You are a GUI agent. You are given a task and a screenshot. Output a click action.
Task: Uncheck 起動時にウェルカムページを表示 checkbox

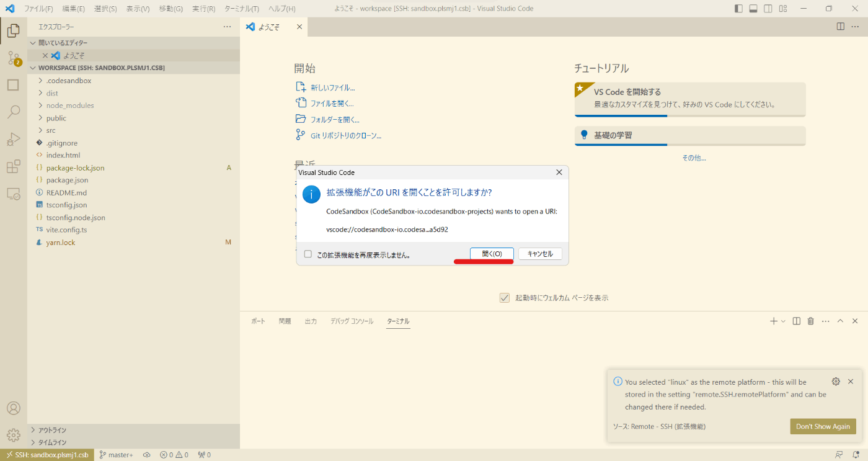505,298
